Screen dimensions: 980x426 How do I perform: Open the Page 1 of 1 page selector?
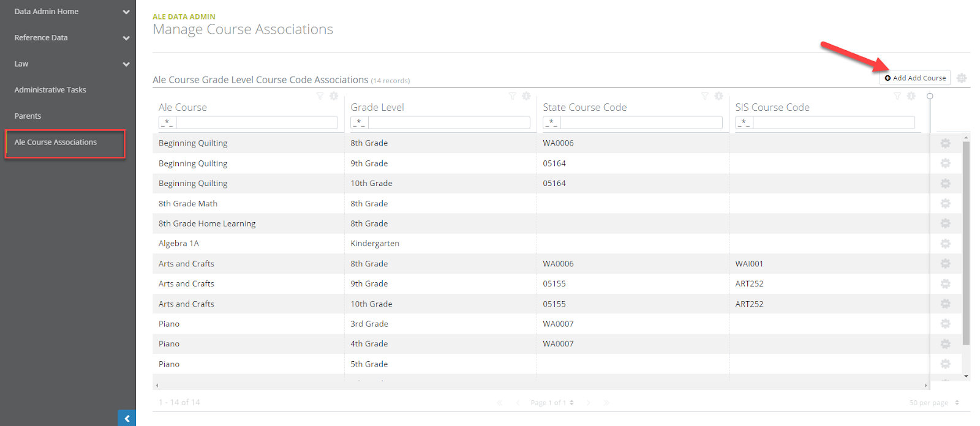tap(552, 403)
